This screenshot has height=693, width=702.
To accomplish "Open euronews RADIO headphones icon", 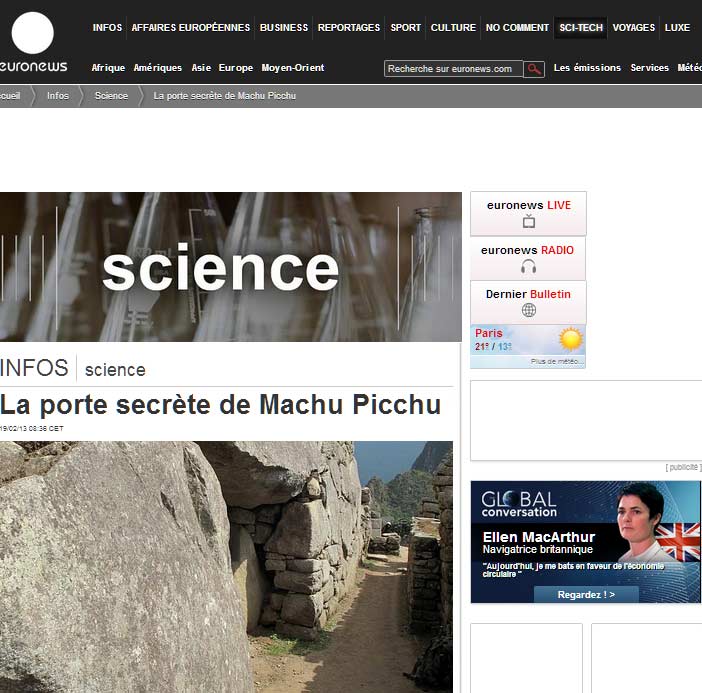I will click(529, 266).
